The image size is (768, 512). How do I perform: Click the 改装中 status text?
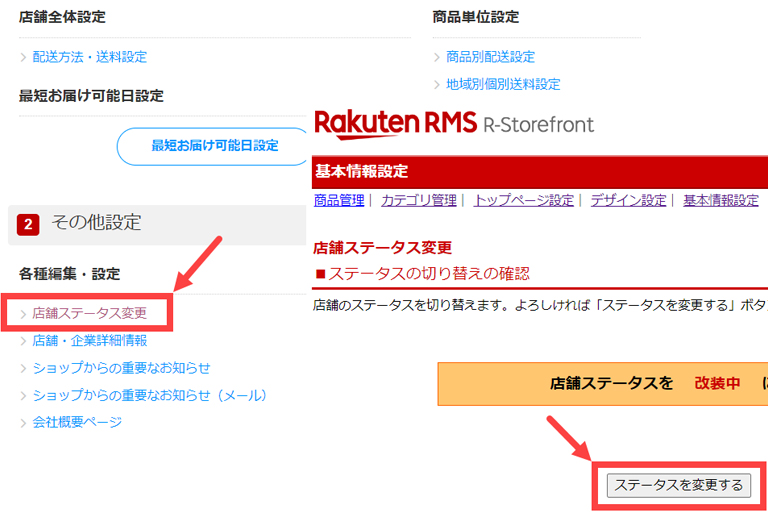717,383
